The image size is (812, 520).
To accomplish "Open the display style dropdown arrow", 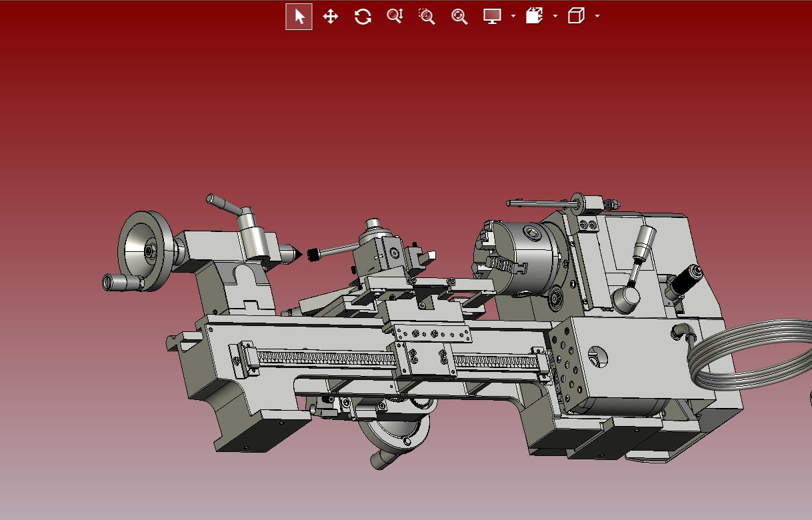I will point(513,16).
